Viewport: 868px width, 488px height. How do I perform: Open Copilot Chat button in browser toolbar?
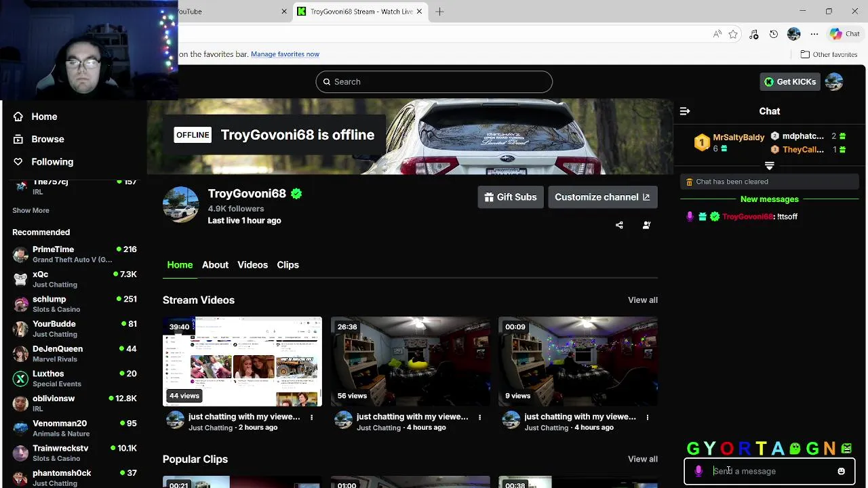click(x=845, y=34)
